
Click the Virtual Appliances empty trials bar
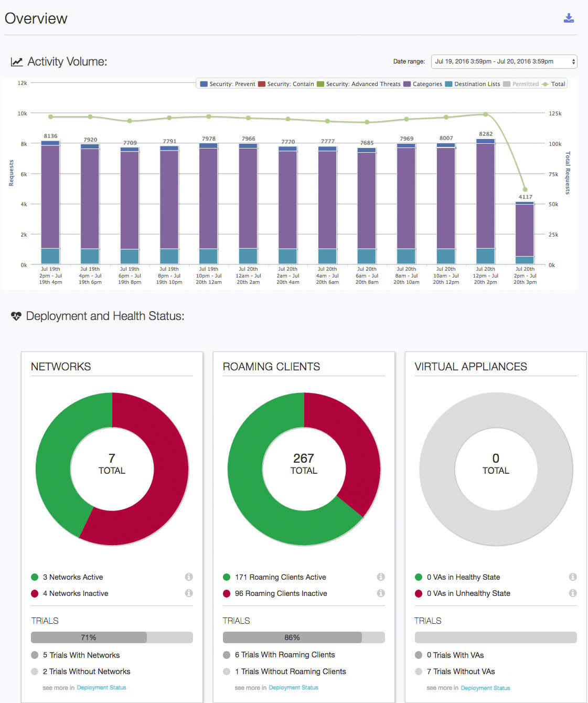point(496,637)
